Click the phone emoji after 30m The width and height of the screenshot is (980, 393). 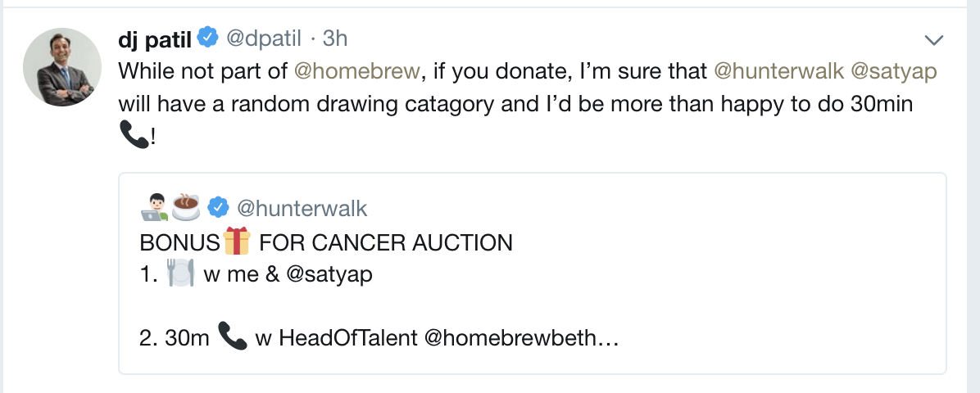[x=233, y=337]
